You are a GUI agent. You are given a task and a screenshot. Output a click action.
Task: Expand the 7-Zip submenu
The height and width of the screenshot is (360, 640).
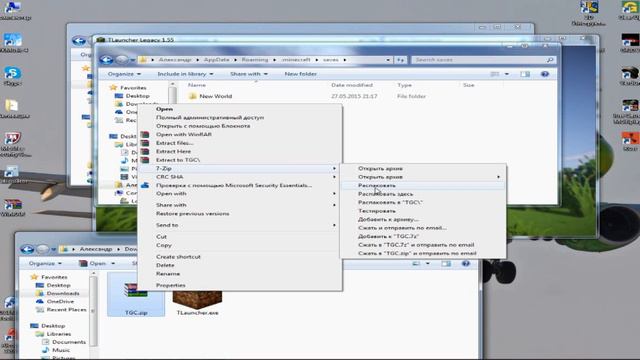(x=240, y=169)
